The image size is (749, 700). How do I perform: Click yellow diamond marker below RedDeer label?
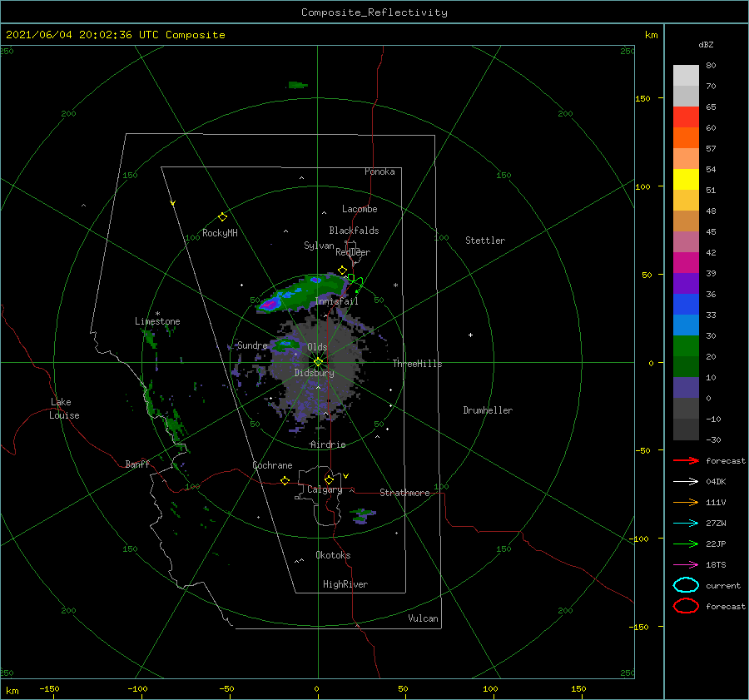pos(342,271)
